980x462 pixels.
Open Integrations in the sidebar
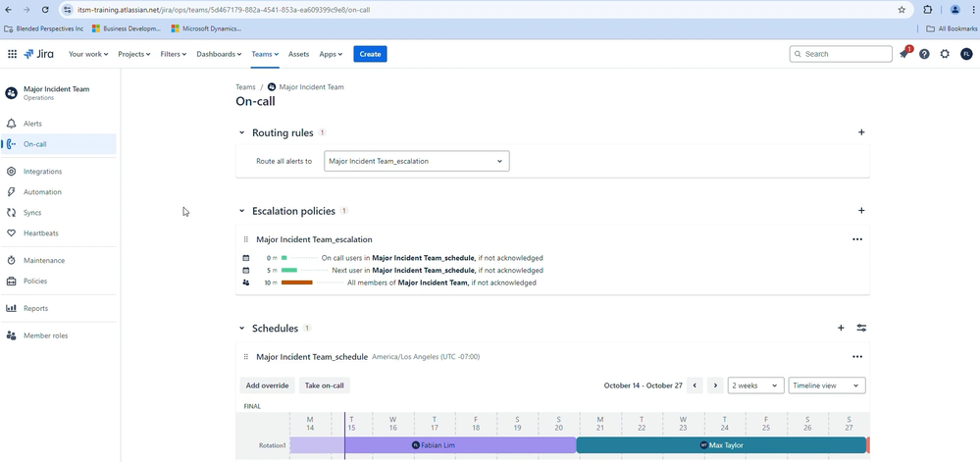[58, 172]
